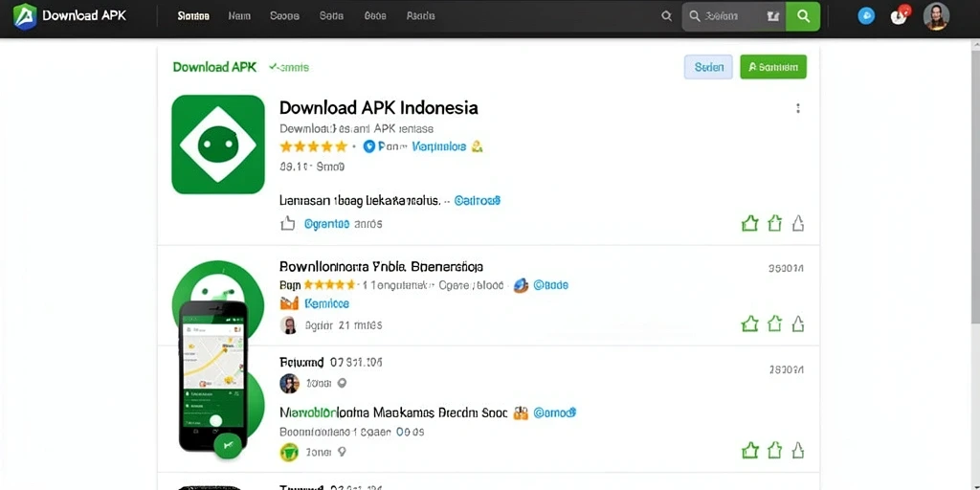Click second green upvote icon in green cup avatar row
This screenshot has height=490, width=980.
774,450
